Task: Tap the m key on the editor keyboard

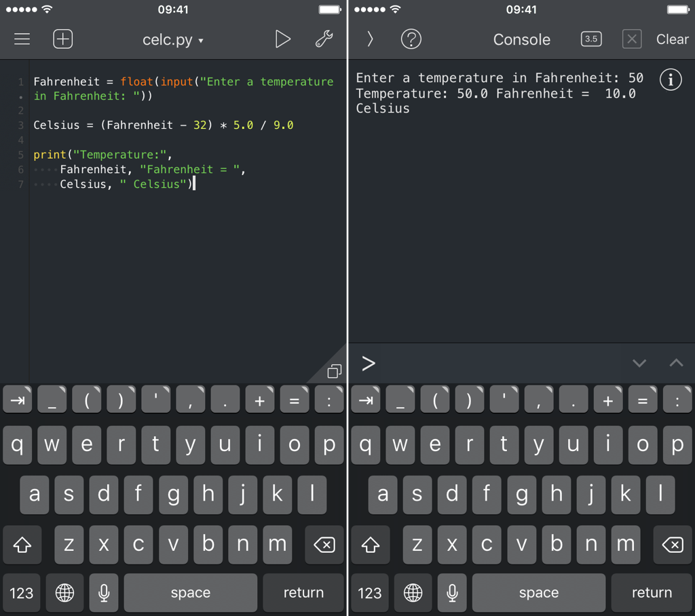Action: click(278, 545)
